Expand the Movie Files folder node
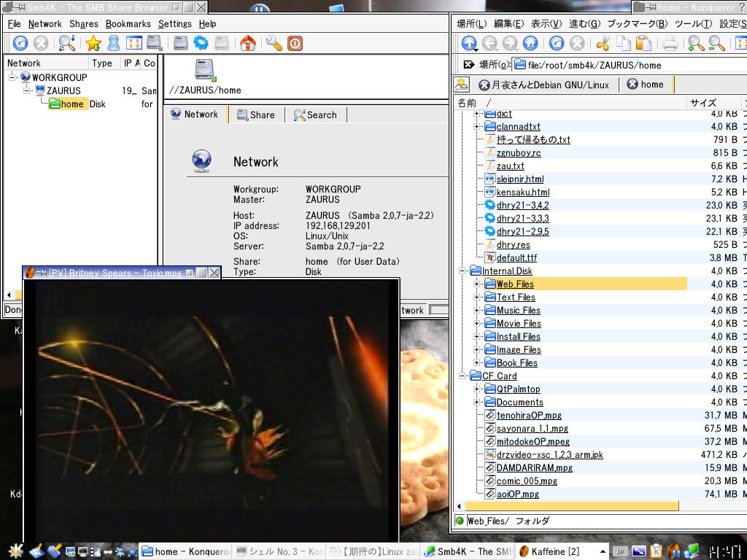 (476, 323)
